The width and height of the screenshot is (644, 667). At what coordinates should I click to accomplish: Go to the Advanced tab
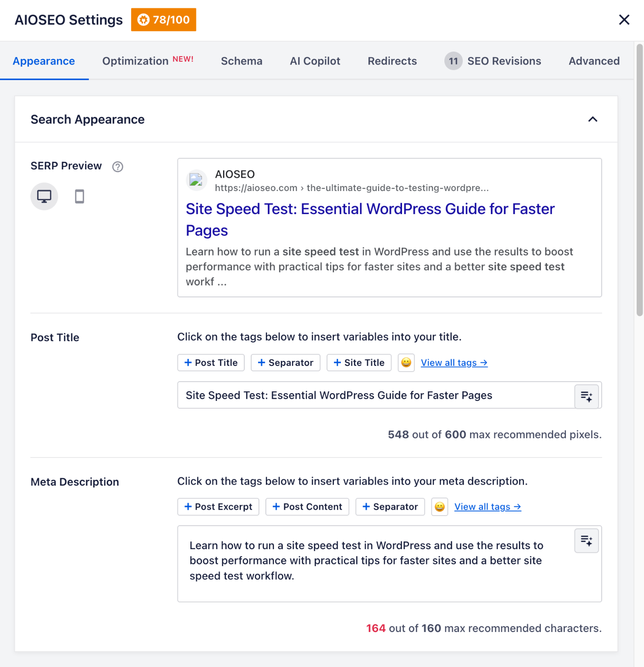pos(594,61)
